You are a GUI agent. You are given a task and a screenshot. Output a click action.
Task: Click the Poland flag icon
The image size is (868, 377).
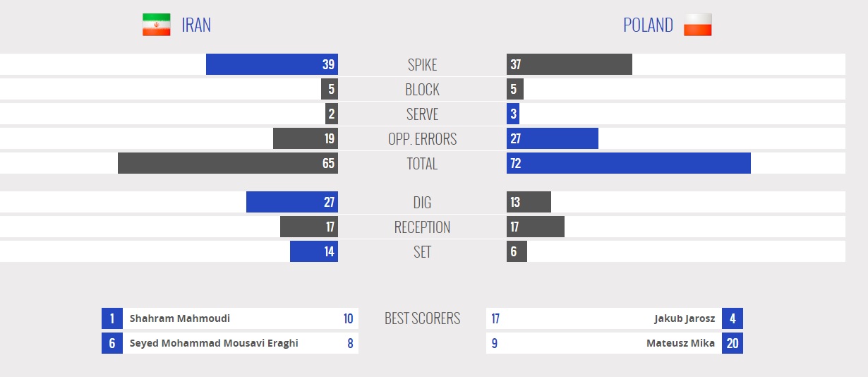pyautogui.click(x=697, y=25)
